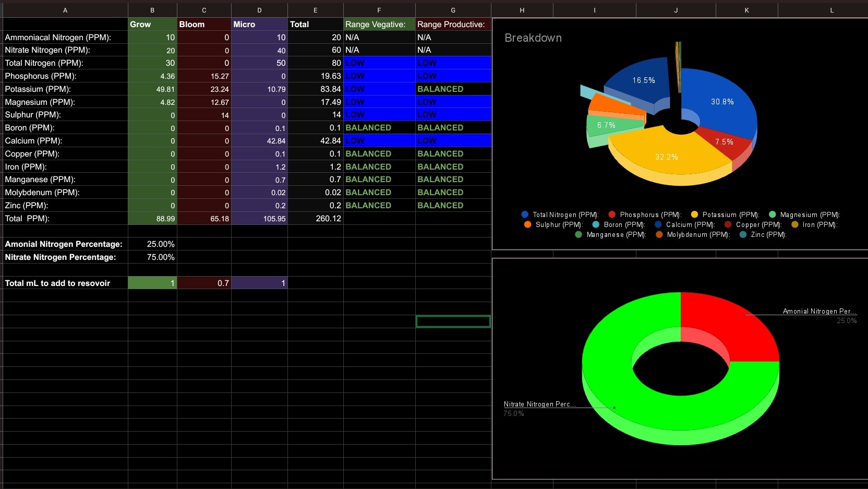Click Potassium yellow legend swatch
Screen dimensions: 868x489
click(694, 214)
